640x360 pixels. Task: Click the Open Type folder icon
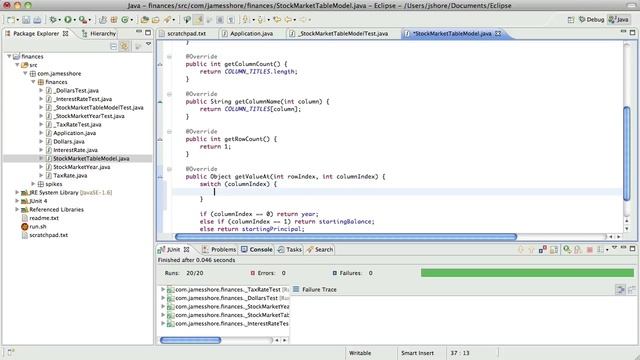click(x=144, y=20)
